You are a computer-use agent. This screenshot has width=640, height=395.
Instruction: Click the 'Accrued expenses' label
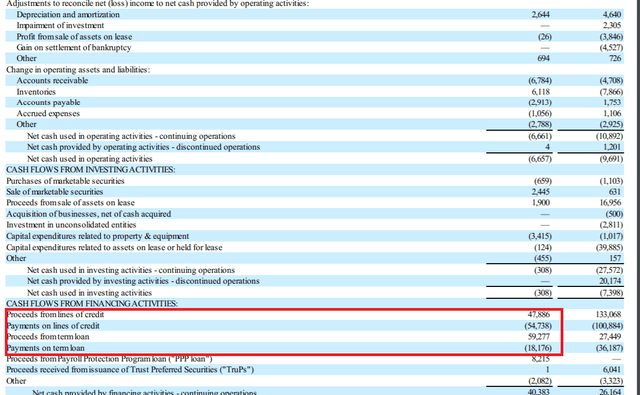pos(48,113)
